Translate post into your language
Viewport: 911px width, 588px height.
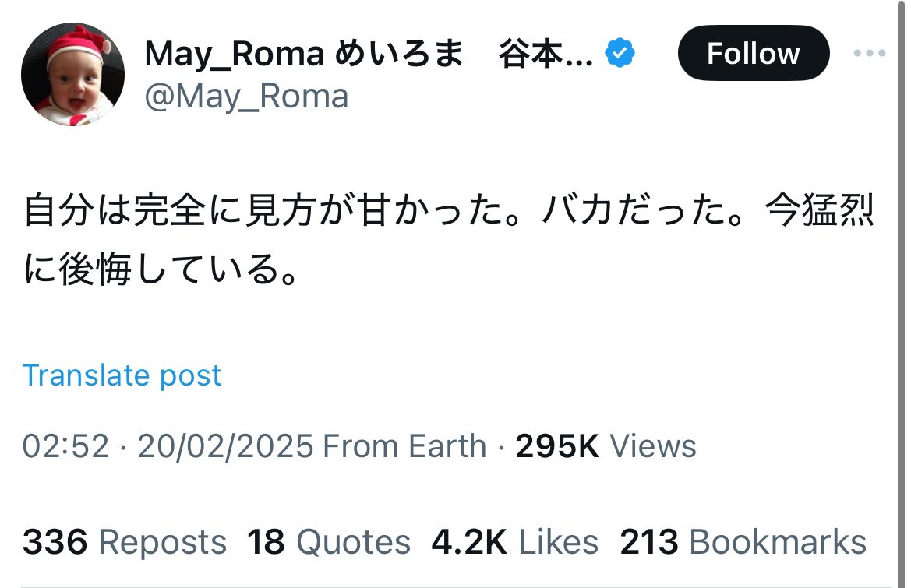pos(122,375)
